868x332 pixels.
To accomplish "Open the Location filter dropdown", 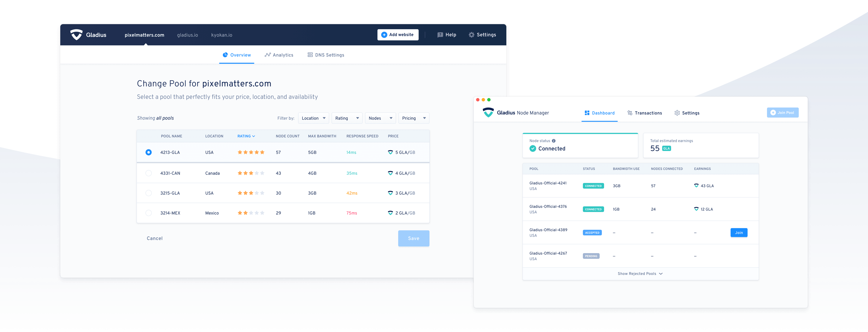I will 313,118.
